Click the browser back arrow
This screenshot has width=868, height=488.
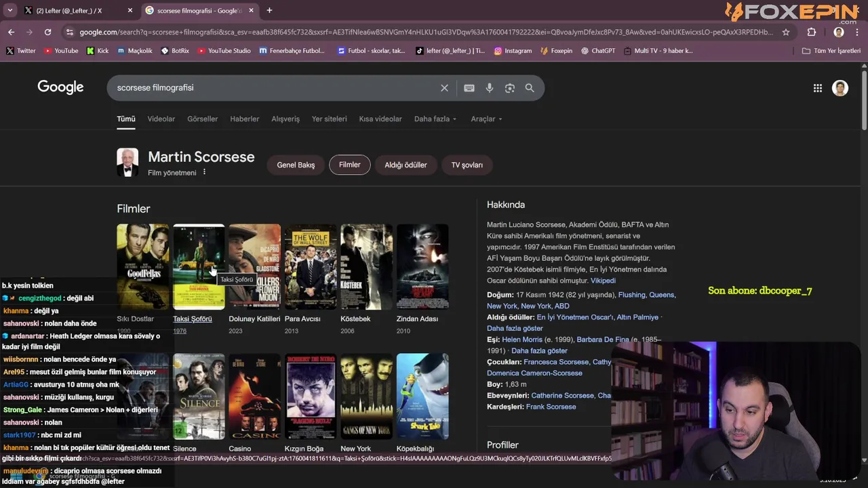(x=11, y=32)
